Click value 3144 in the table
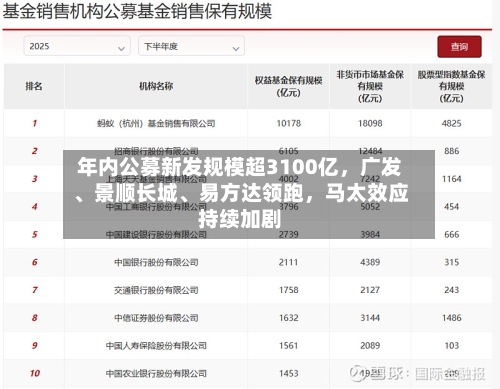Image resolution: width=500 pixels, height=389 pixels. pyautogui.click(x=370, y=318)
